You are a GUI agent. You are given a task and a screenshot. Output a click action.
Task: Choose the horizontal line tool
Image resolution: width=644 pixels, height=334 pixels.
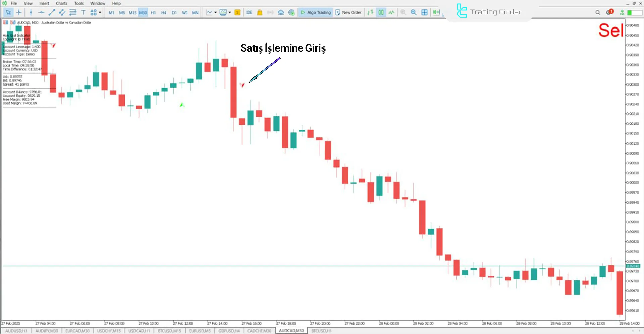(x=41, y=12)
